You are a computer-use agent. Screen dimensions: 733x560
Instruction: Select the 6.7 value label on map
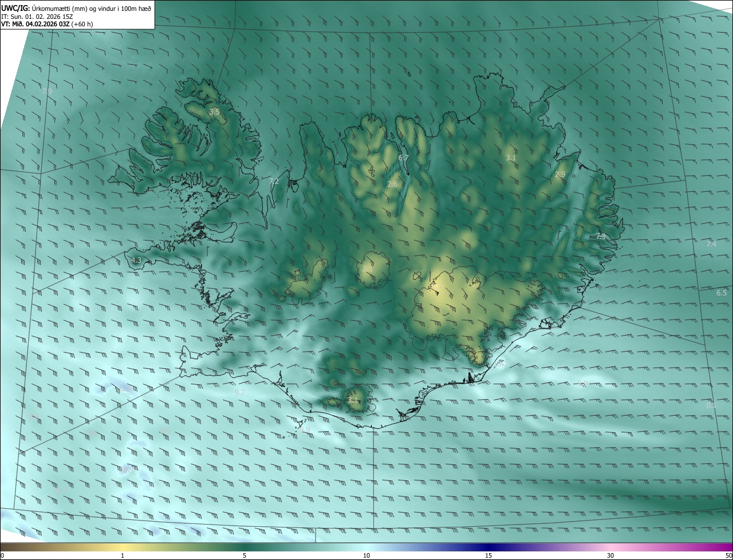pyautogui.click(x=403, y=157)
